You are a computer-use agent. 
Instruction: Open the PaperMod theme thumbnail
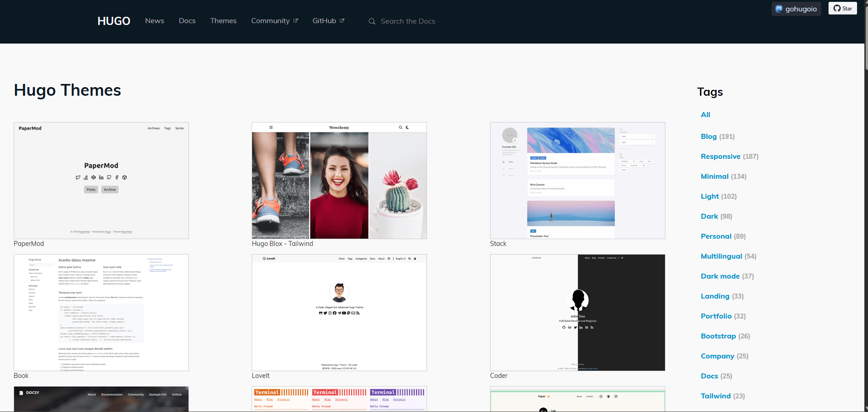101,181
